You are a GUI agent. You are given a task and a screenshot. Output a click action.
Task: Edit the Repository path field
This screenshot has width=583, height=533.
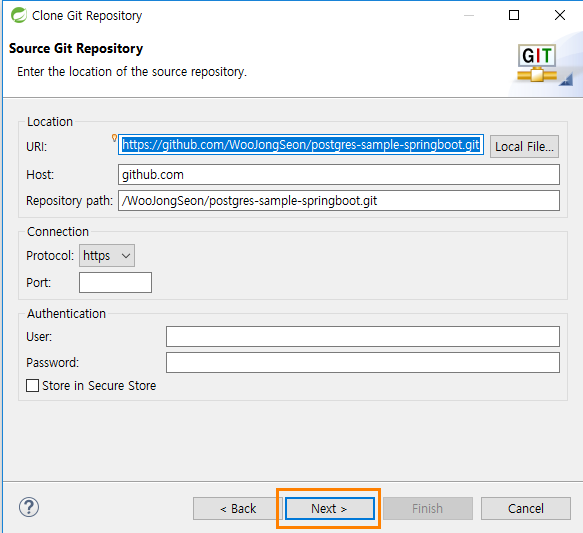tap(339, 201)
